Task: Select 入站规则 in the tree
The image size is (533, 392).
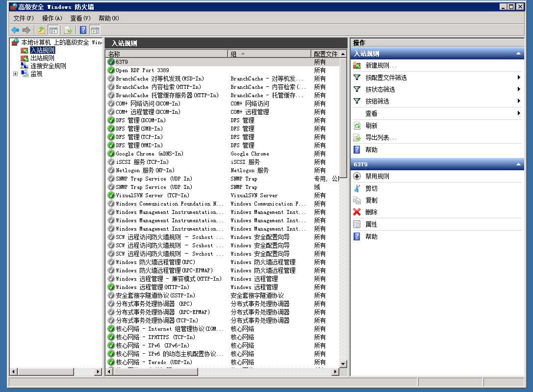Action: [x=43, y=50]
